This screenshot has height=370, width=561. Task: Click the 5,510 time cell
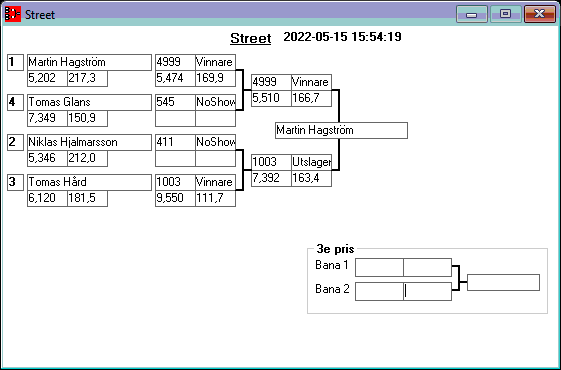tap(271, 98)
